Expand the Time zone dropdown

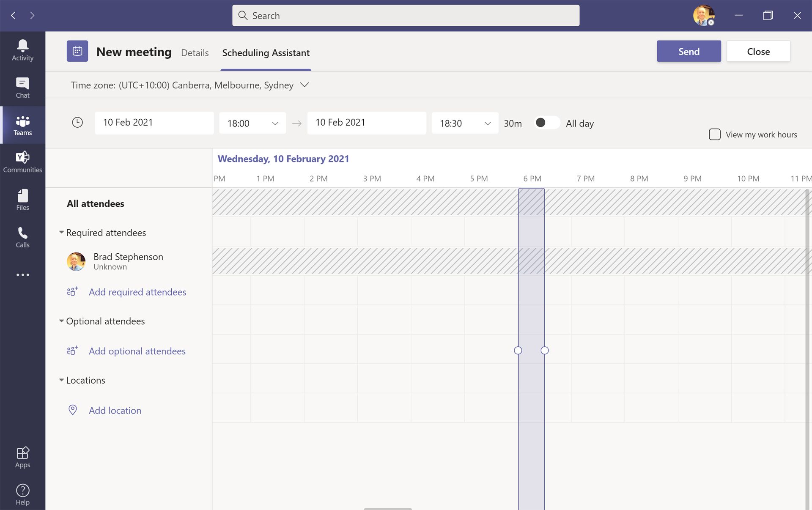click(x=306, y=85)
